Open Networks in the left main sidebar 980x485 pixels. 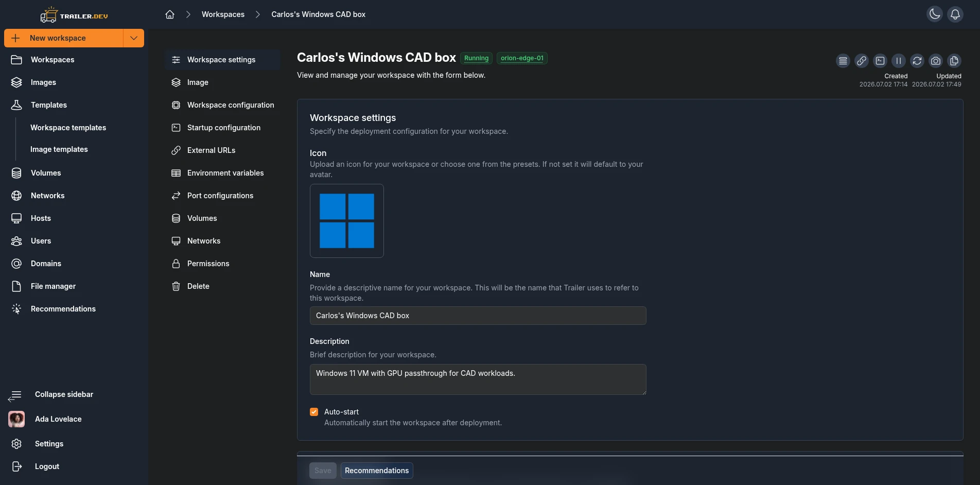74,196
